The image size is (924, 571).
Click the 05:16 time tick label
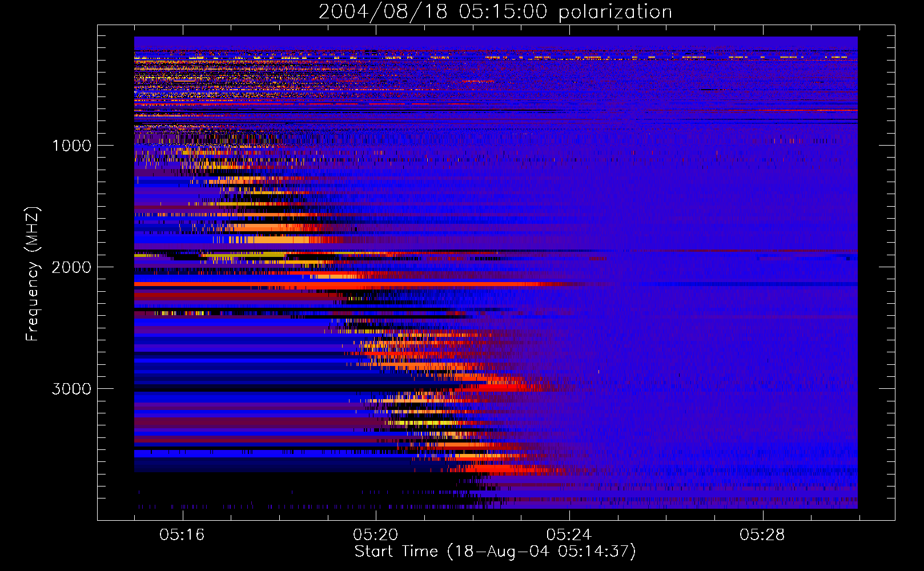click(x=182, y=535)
